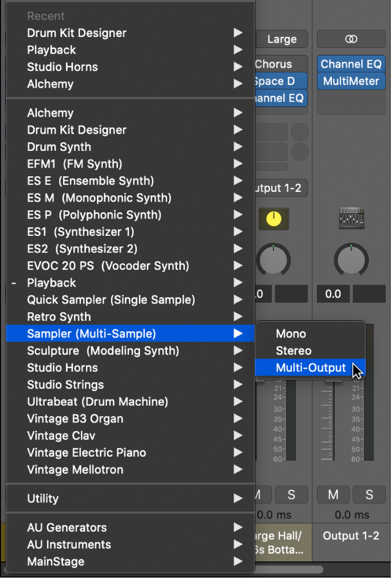The height and width of the screenshot is (578, 392).
Task: Open the MultiMeter plug-in slot
Action: click(x=351, y=81)
